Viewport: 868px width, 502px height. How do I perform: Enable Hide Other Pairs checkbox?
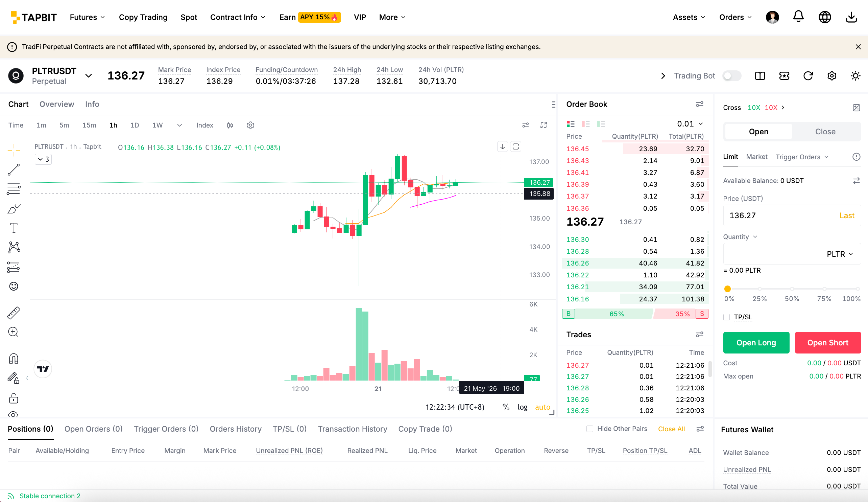click(590, 429)
